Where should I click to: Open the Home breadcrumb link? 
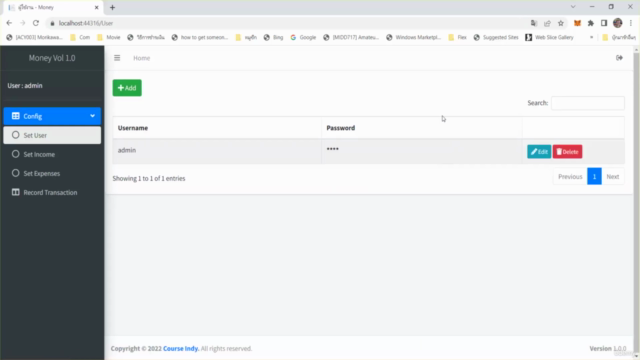(x=142, y=58)
